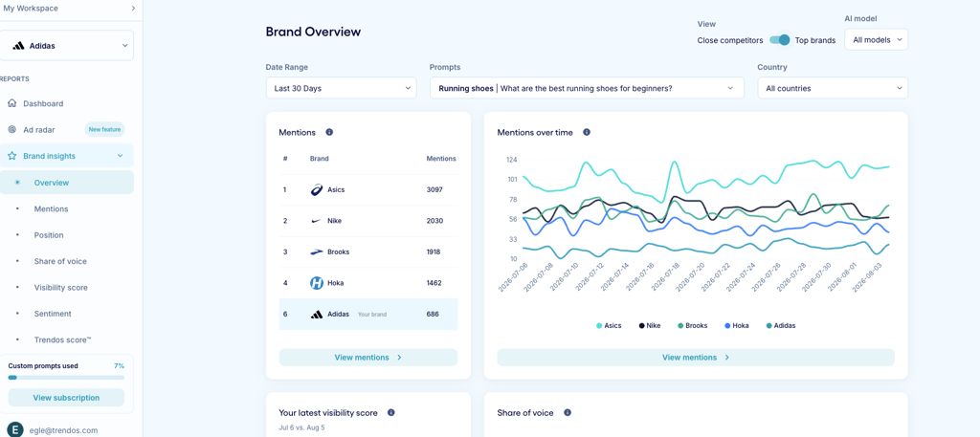980x437 pixels.
Task: Click the egle@trendos.com account link
Action: 63,430
